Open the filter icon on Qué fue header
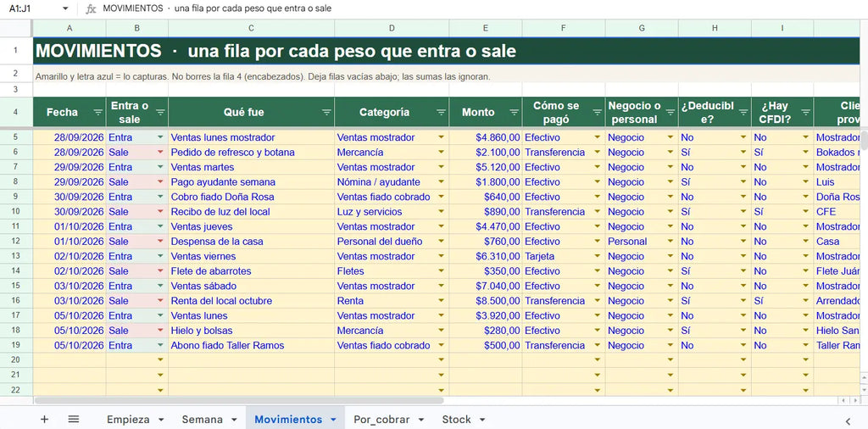This screenshot has width=868, height=429. tap(326, 113)
